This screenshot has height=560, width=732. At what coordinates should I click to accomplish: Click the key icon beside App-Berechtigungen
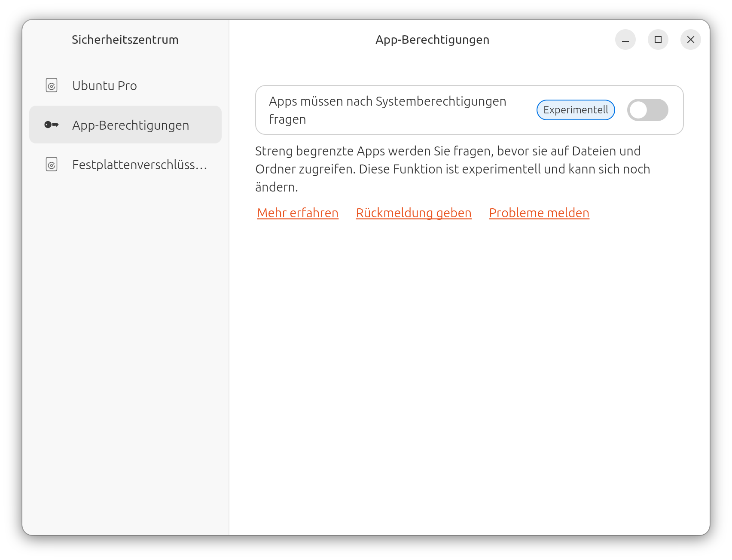pyautogui.click(x=52, y=125)
